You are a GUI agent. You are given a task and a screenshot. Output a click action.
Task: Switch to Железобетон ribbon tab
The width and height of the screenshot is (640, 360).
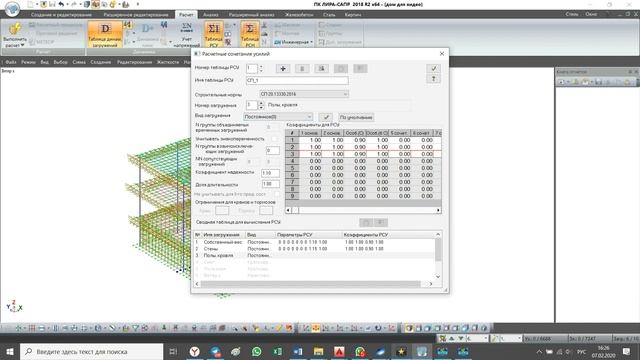(299, 15)
